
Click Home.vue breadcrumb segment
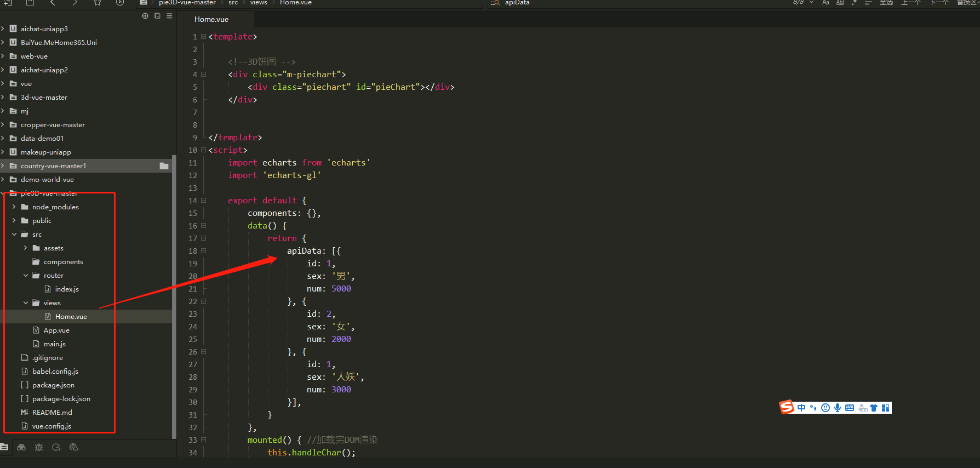[295, 3]
